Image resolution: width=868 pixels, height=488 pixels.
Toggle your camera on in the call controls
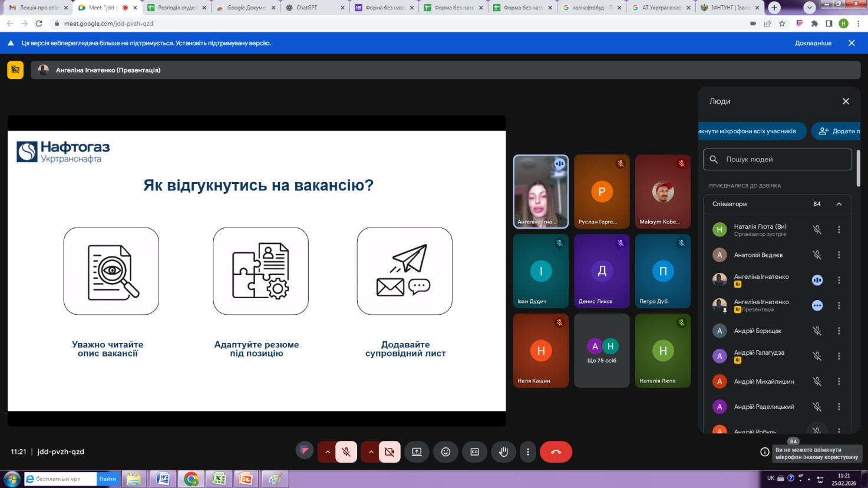[x=390, y=452]
